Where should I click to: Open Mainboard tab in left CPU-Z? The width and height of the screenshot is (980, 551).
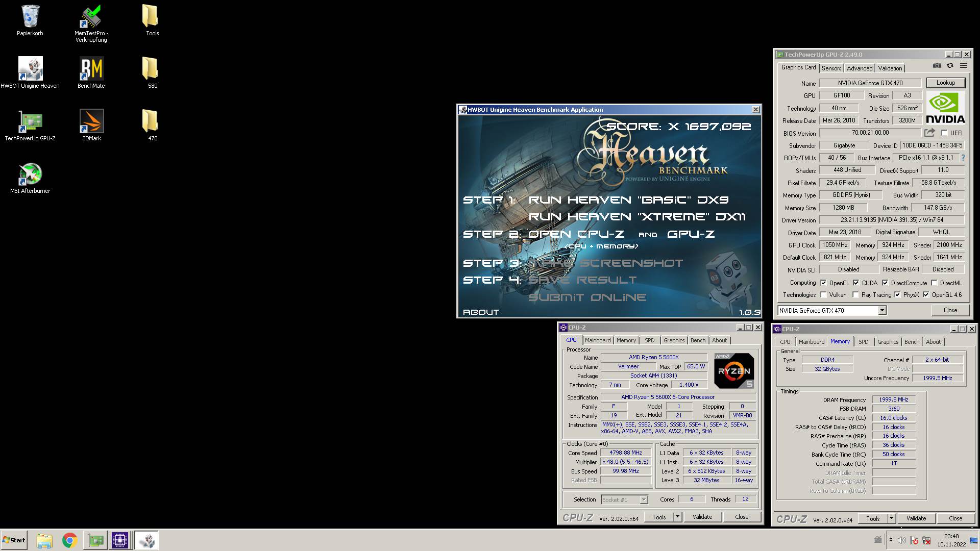coord(598,340)
